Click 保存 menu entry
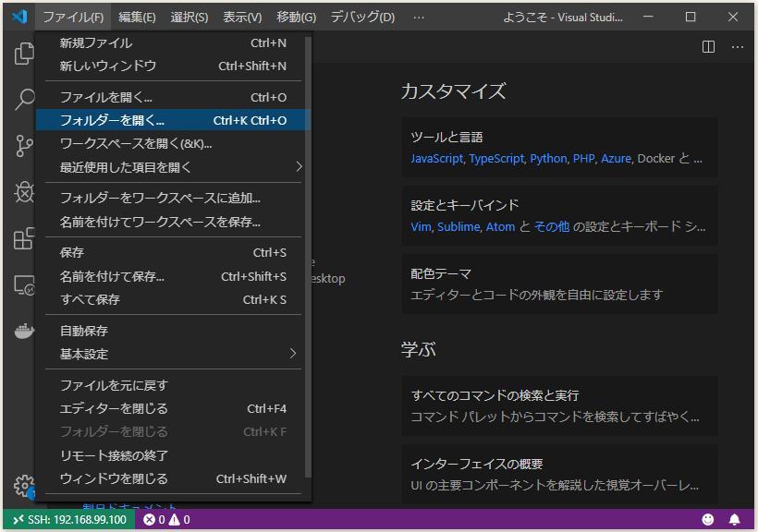The height and width of the screenshot is (532, 758). pos(173,252)
